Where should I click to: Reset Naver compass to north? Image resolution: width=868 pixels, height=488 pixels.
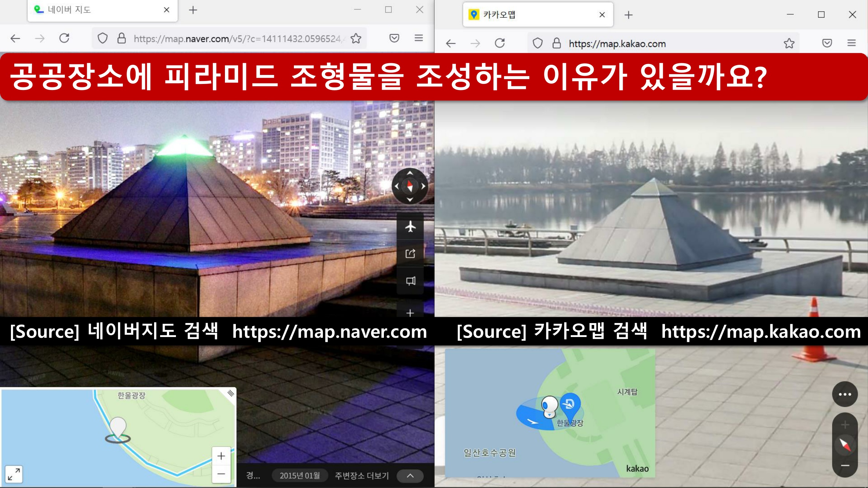(x=410, y=186)
